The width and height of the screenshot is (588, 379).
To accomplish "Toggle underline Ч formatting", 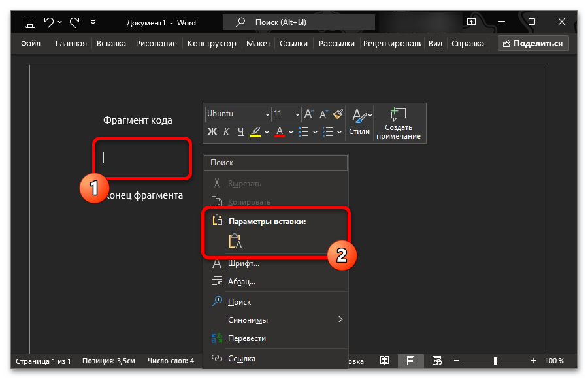I will point(240,131).
